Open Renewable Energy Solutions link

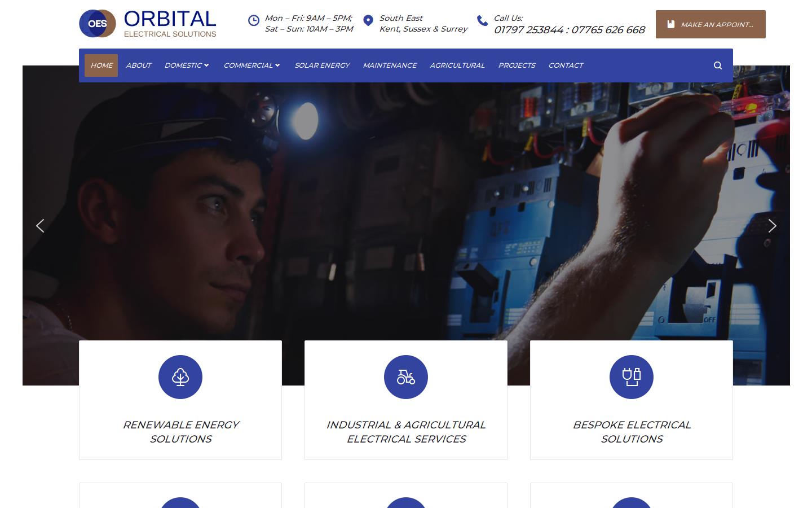[x=180, y=432]
